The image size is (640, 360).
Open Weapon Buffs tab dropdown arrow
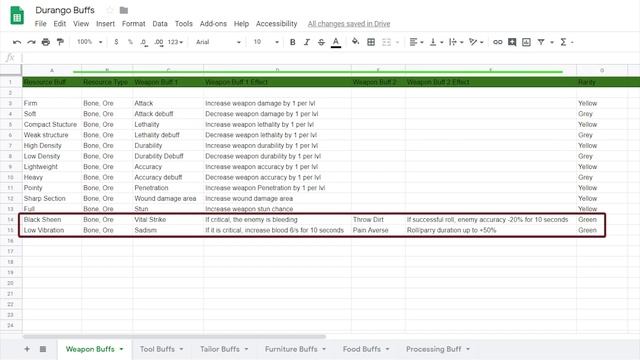[121, 349]
